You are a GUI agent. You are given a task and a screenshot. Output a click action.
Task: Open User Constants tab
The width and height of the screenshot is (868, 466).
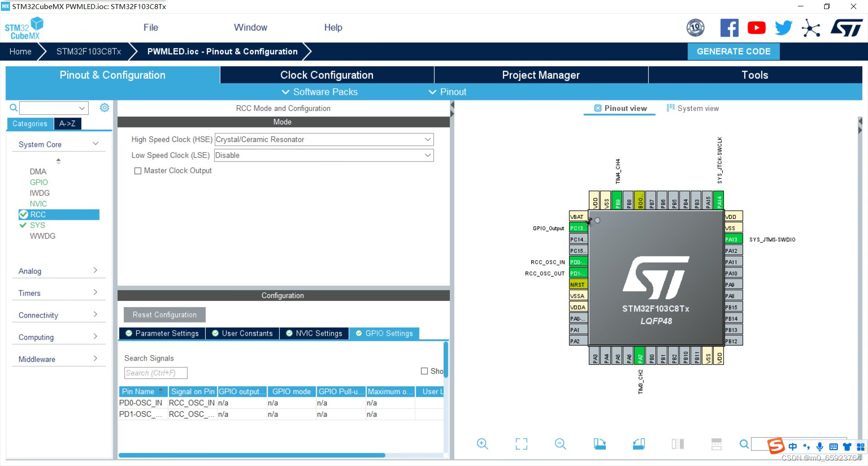coord(242,333)
